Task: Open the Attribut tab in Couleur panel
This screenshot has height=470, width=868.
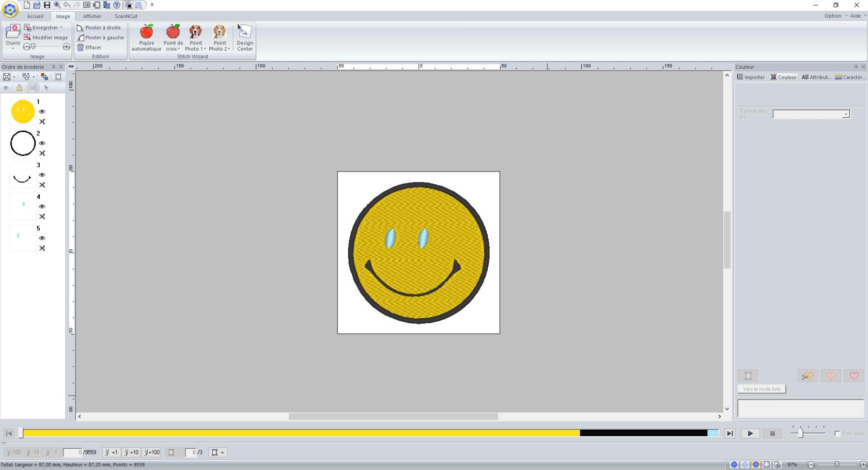Action: tap(816, 77)
